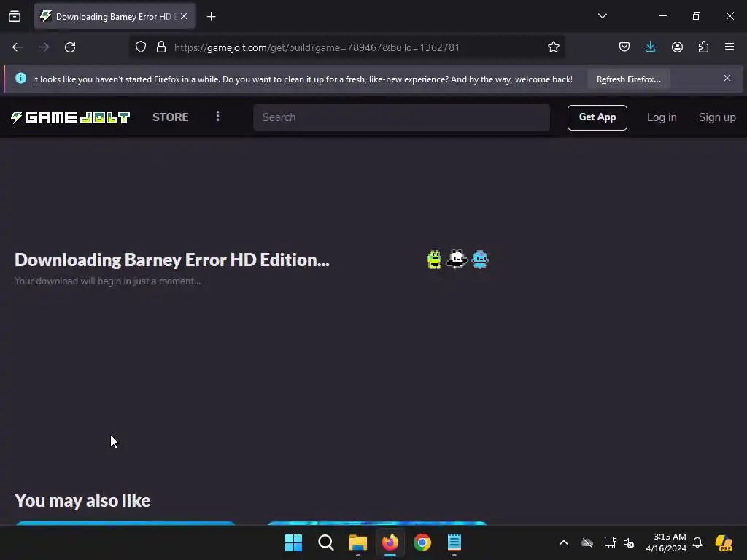The height and width of the screenshot is (560, 747).
Task: Open File Explorer from the taskbar
Action: click(357, 542)
